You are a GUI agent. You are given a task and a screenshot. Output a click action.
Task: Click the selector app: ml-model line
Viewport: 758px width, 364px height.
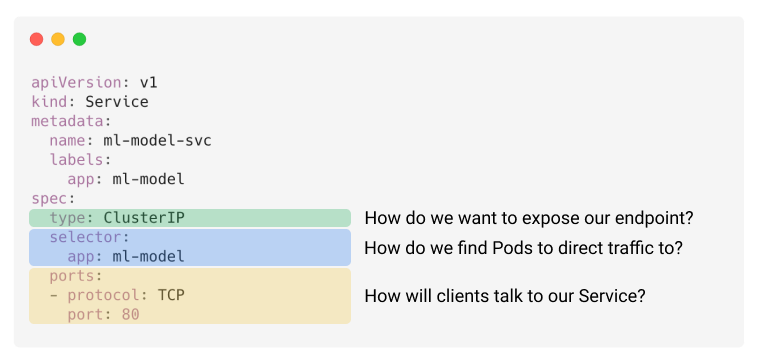[126, 257]
